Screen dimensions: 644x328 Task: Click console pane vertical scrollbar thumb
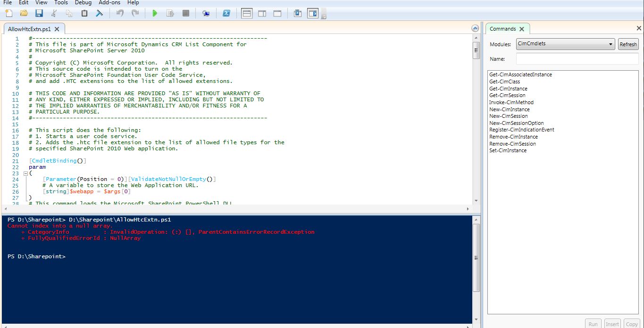tap(476, 258)
